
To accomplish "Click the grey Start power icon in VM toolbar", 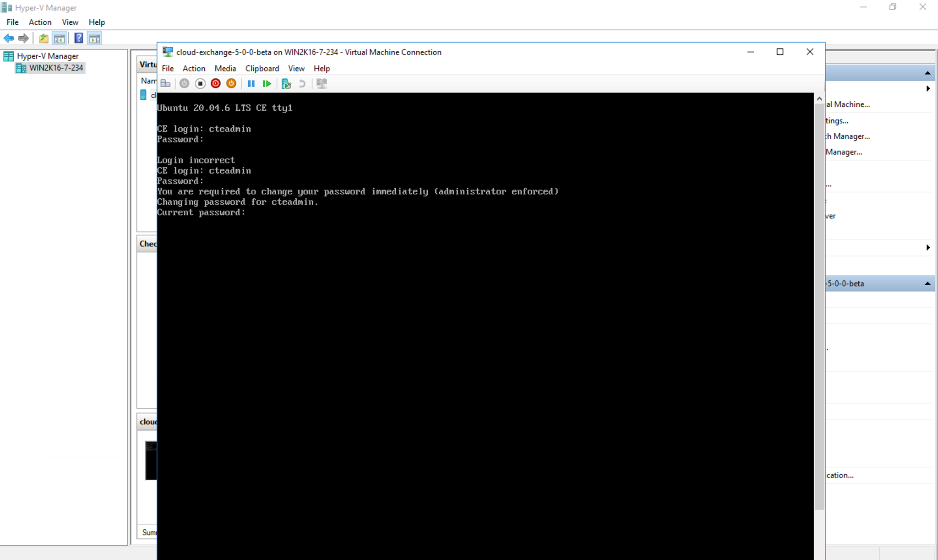I will pos(184,83).
